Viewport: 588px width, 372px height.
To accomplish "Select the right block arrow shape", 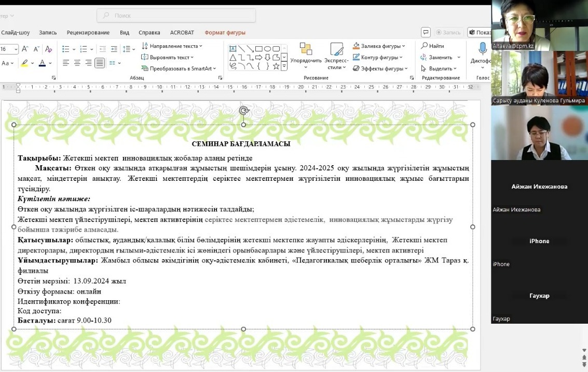I will 259,58.
